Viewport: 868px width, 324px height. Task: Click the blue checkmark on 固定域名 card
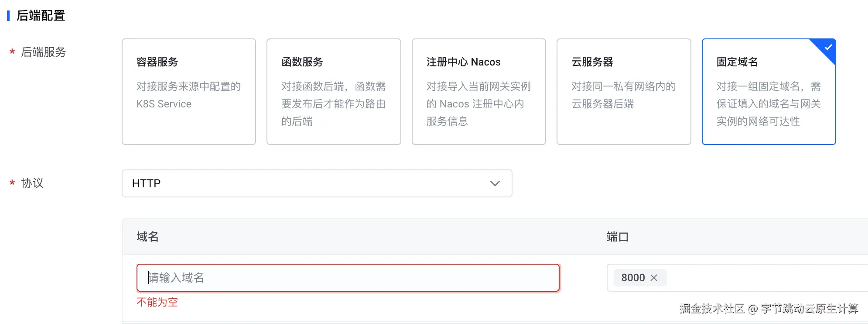tap(827, 47)
